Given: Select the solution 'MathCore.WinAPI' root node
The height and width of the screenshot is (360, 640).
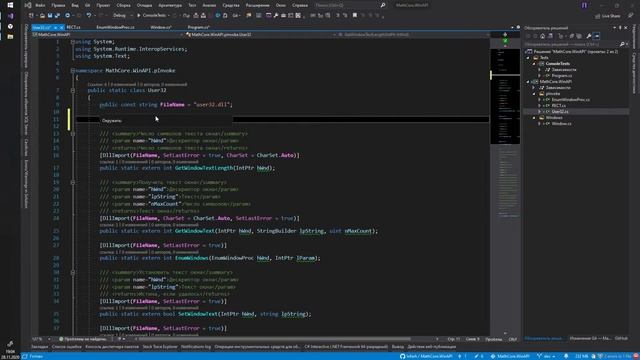Looking at the screenshot, I should point(573,52).
